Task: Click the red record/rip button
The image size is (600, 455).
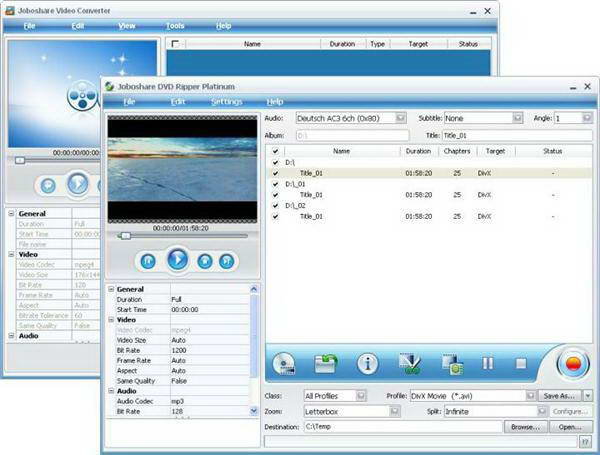Action: [x=573, y=363]
